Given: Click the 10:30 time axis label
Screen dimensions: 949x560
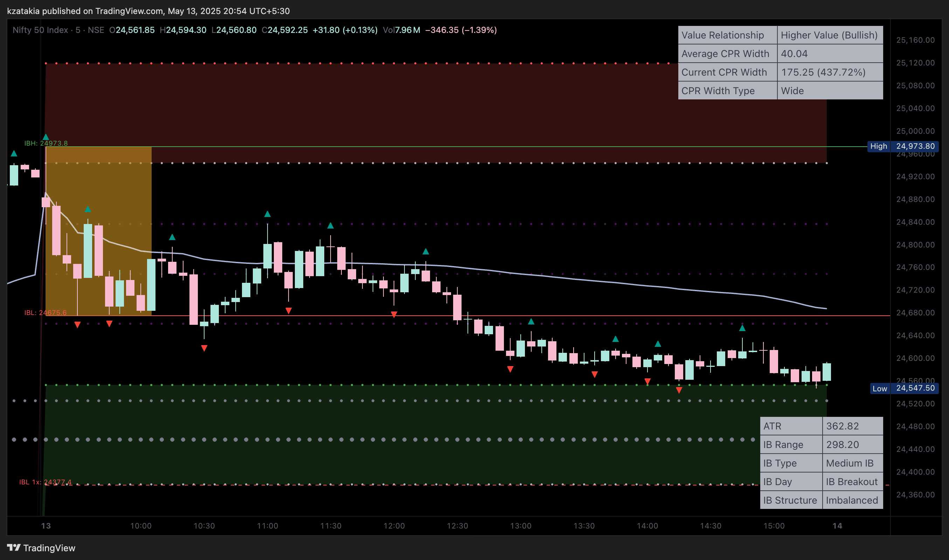Looking at the screenshot, I should 204,526.
